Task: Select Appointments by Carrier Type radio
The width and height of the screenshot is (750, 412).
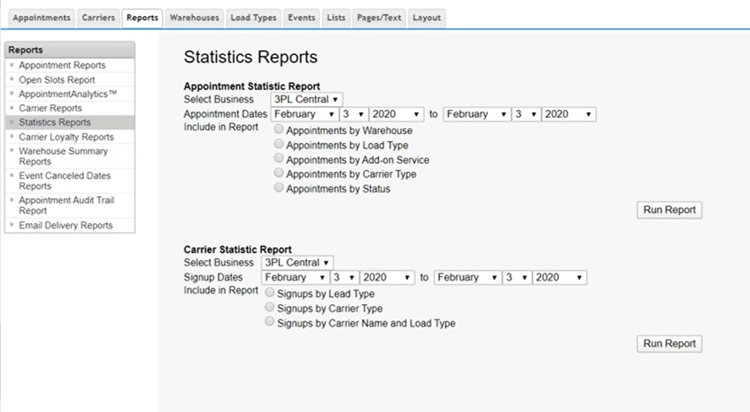Action: pyautogui.click(x=279, y=173)
